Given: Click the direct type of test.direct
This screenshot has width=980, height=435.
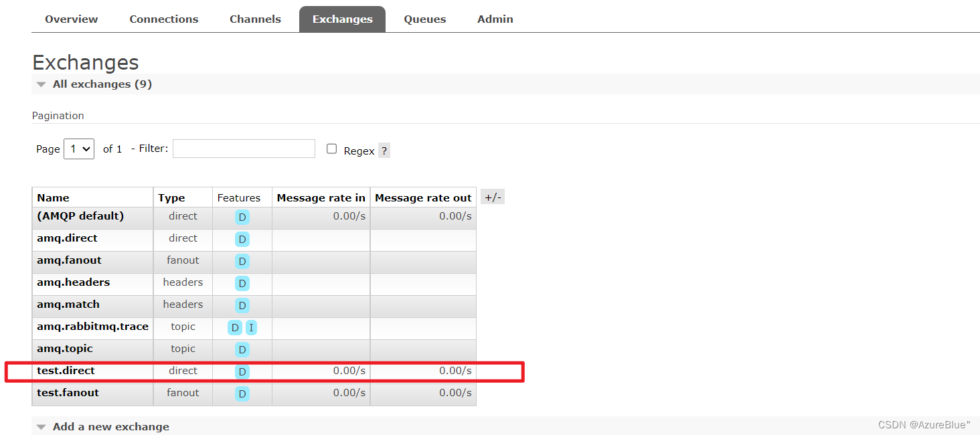Looking at the screenshot, I should click(183, 370).
